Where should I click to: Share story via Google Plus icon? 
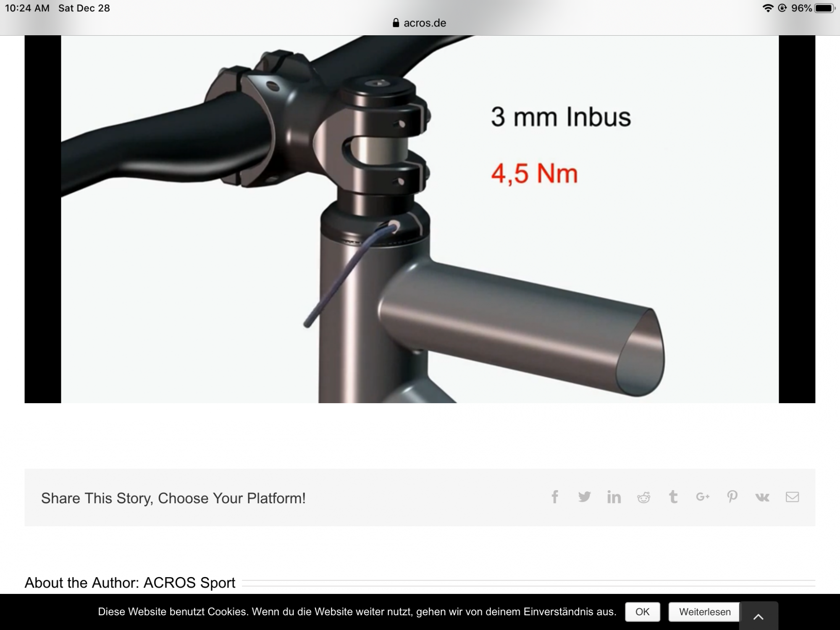(x=703, y=497)
